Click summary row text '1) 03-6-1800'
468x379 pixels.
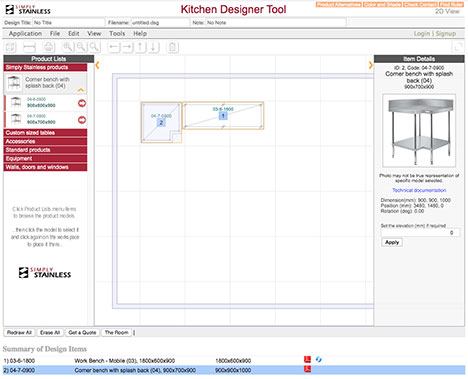click(19, 361)
